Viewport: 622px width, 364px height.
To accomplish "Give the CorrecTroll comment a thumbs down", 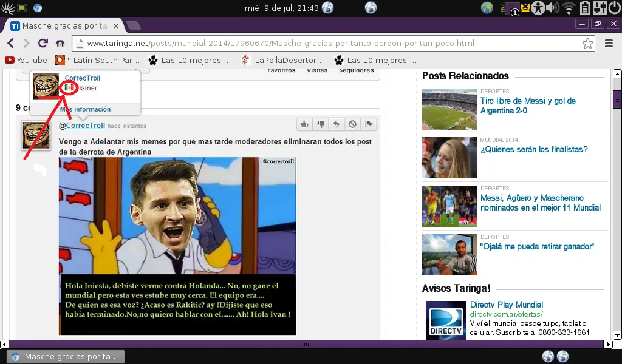I will point(321,124).
